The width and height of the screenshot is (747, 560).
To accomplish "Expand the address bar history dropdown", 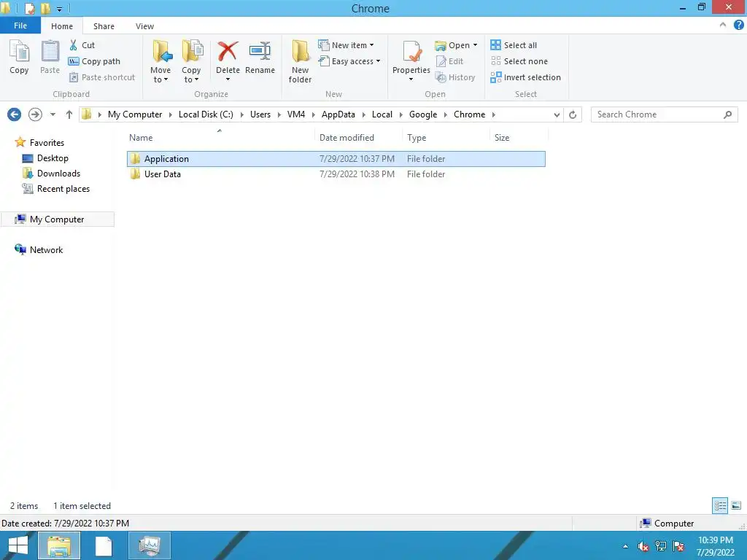I will pyautogui.click(x=557, y=114).
